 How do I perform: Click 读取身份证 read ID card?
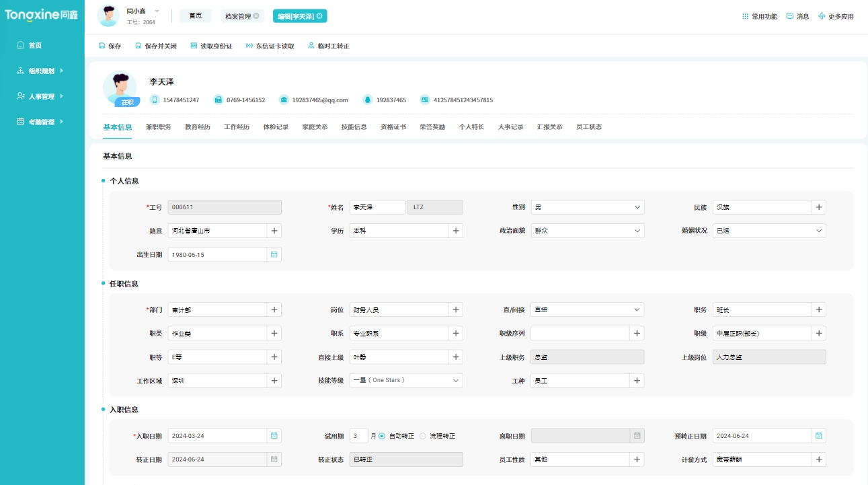pos(211,46)
